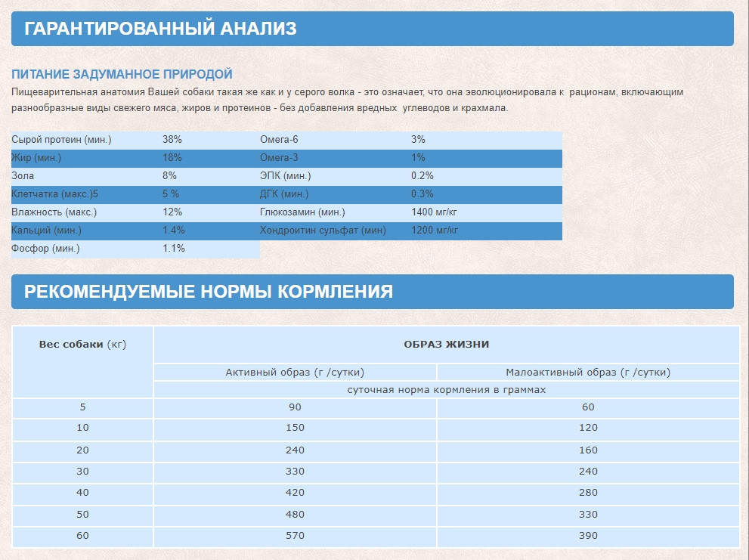Select the Малоактивный образ (г /сутки) header
This screenshot has height=560, width=749.
click(588, 373)
